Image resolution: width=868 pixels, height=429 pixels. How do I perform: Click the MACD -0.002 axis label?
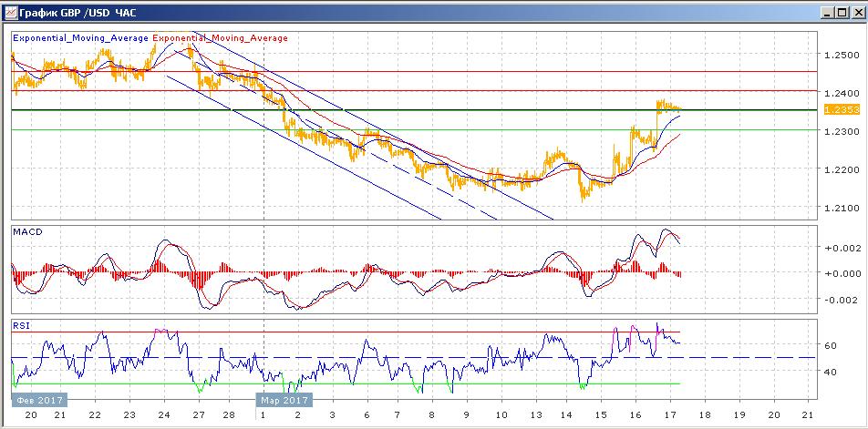tap(842, 301)
